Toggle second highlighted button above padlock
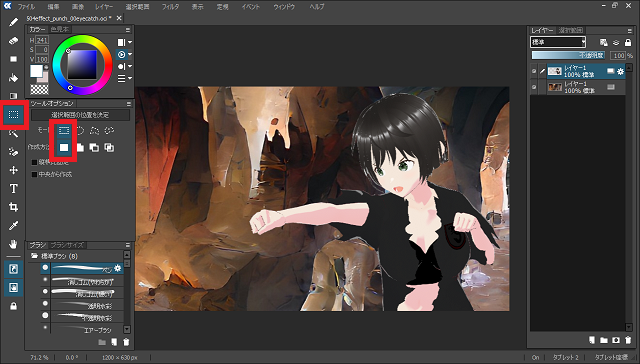The height and width of the screenshot is (364, 640). click(13, 287)
